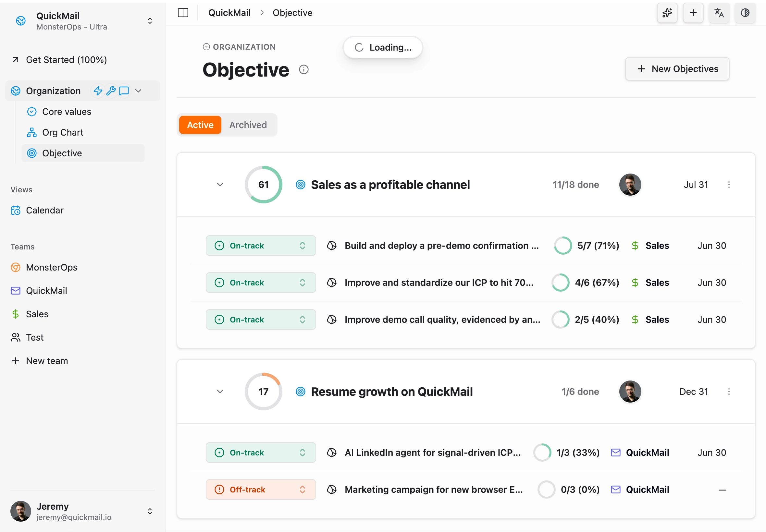
Task: Select Objective in sidebar
Action: (83, 153)
